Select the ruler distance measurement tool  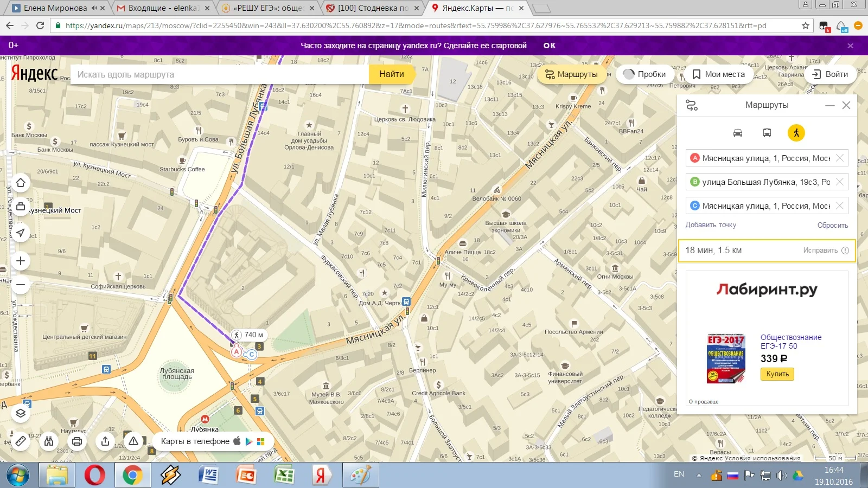[x=21, y=441]
